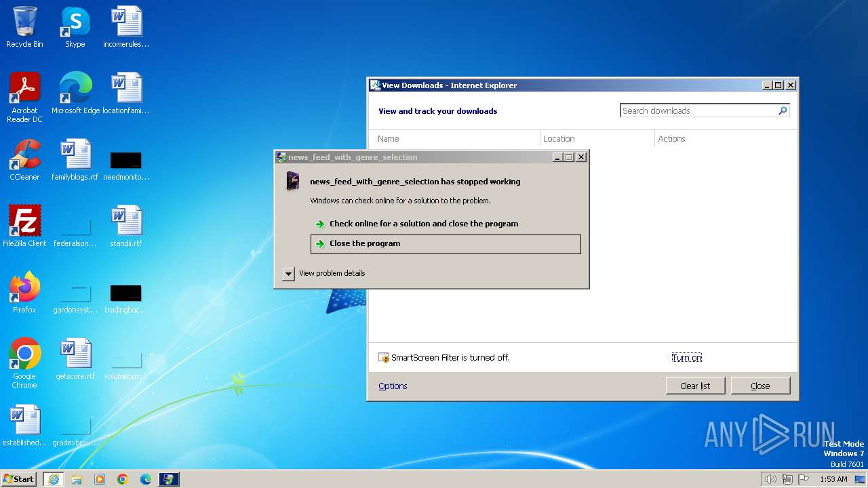
Task: Launch FileZilla Client shortcut
Action: click(x=24, y=226)
